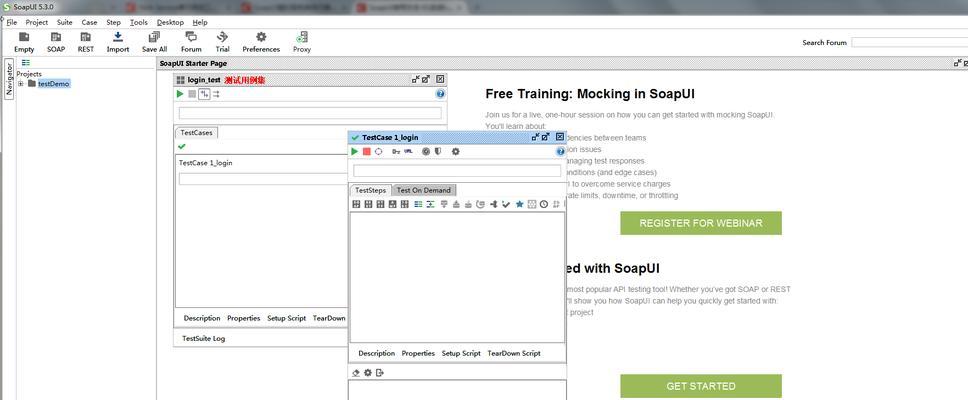968x400 pixels.
Task: Click the export log icon
Action: 380,373
